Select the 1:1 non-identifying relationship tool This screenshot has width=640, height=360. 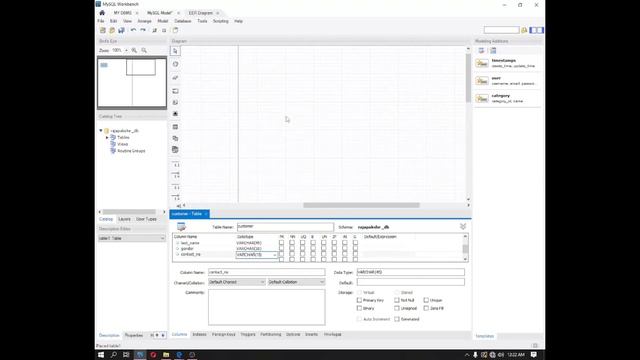pos(176,165)
